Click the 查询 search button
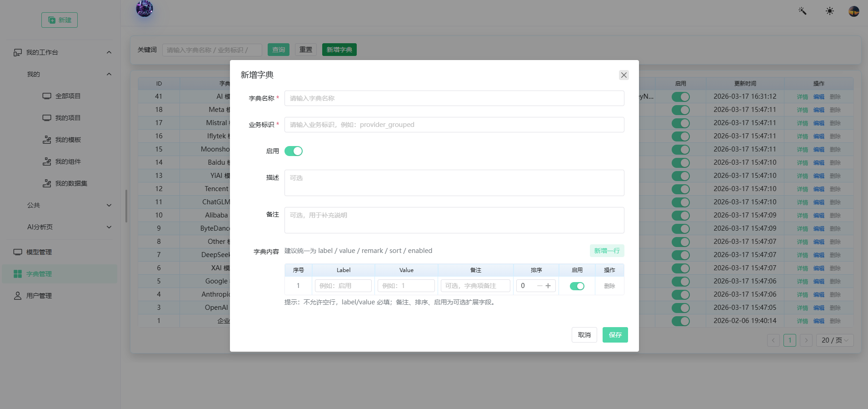The width and height of the screenshot is (868, 409). pyautogui.click(x=279, y=50)
